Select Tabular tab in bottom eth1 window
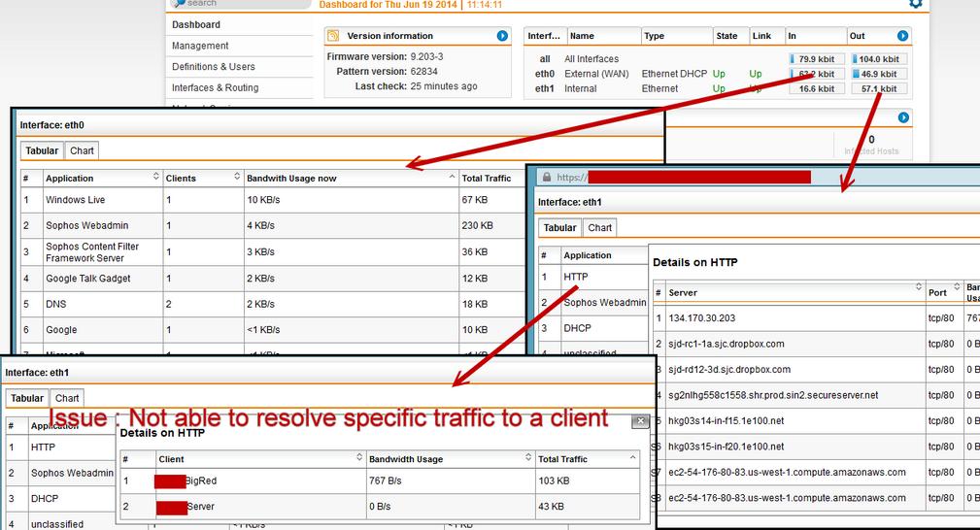Image resolution: width=980 pixels, height=530 pixels. tap(27, 398)
